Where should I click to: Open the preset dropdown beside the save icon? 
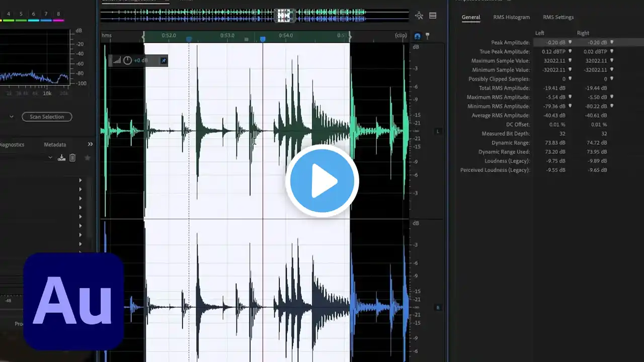(50, 158)
